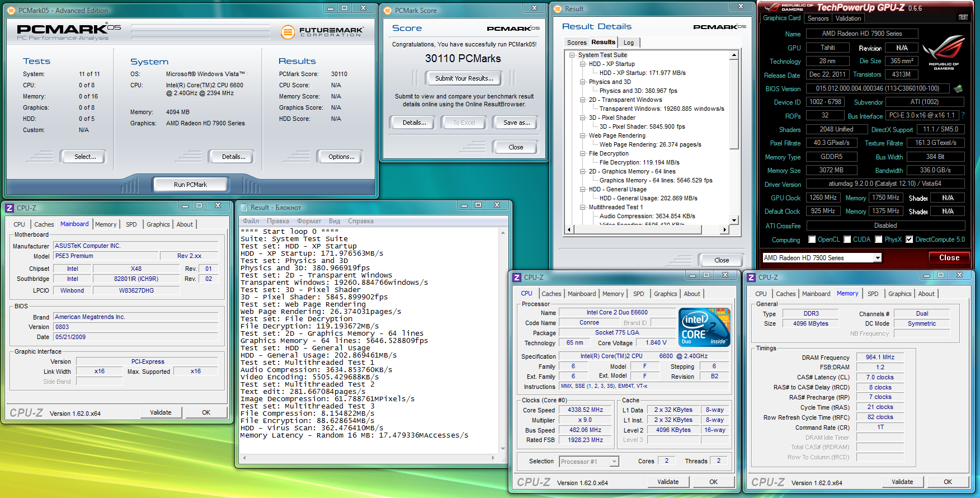Toggle the PhysX checkbox in GPU-Z
Image resolution: width=980 pixels, height=498 pixels.
pyautogui.click(x=879, y=239)
